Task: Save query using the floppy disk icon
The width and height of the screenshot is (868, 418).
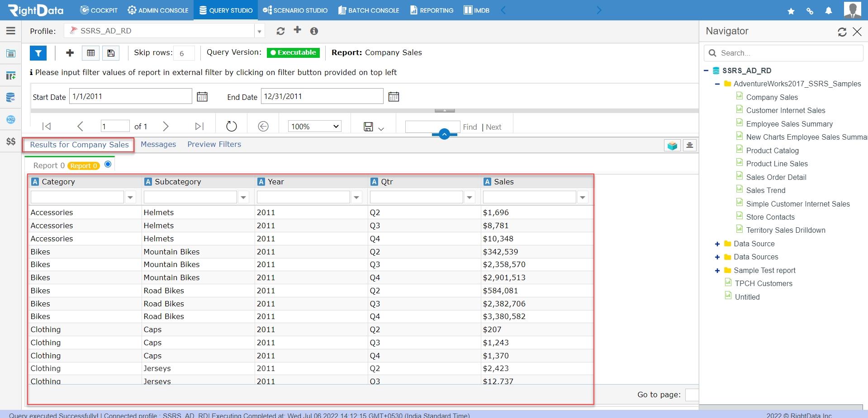Action: point(111,53)
